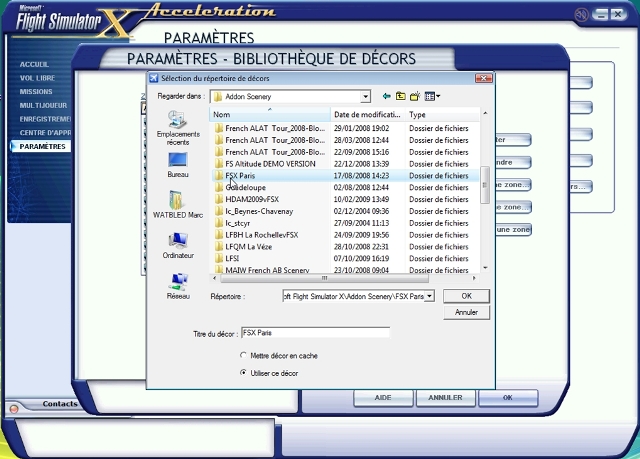
Task: Select the Ordinateur shortcut
Action: (178, 246)
